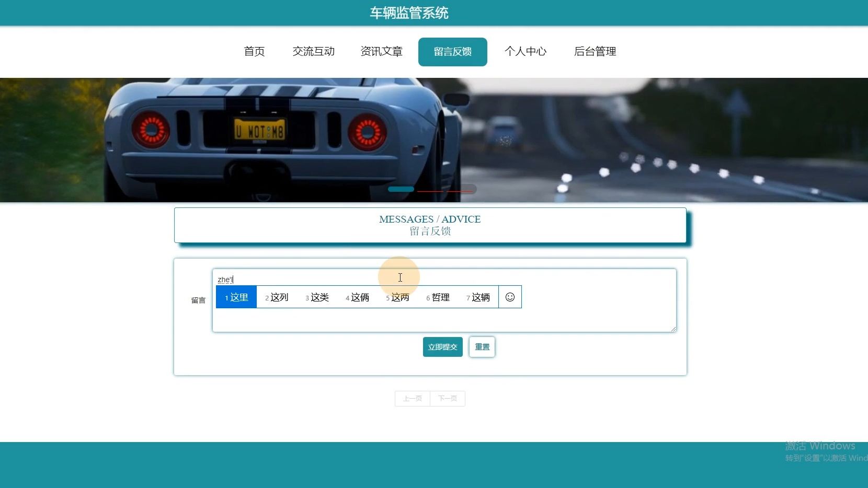Go to 下一页 next page

[448, 398]
